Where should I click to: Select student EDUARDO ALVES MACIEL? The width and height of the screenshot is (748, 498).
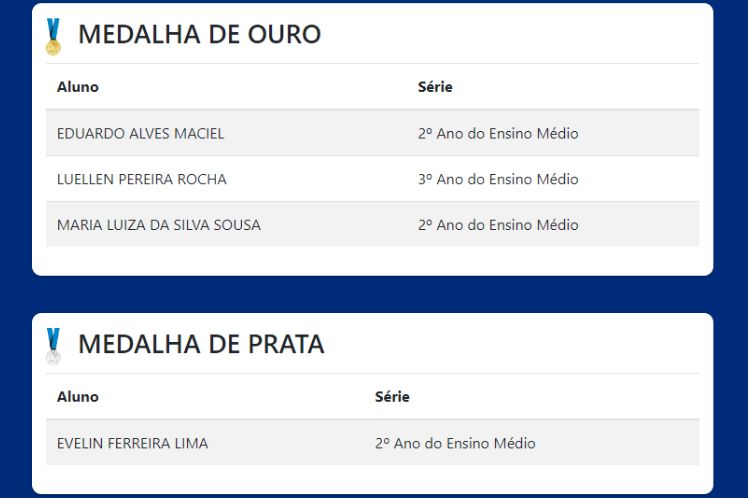click(x=141, y=133)
